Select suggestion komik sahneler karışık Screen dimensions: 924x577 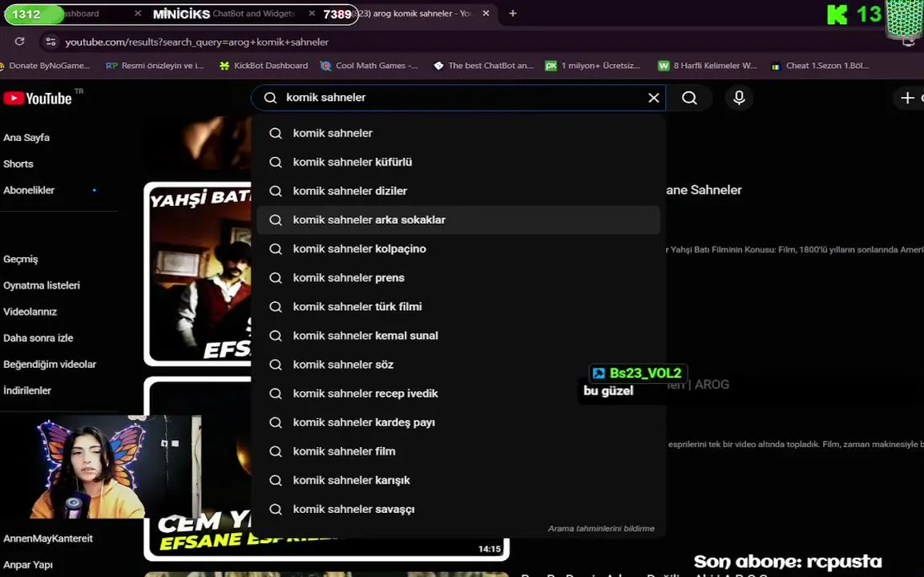[x=458, y=480]
